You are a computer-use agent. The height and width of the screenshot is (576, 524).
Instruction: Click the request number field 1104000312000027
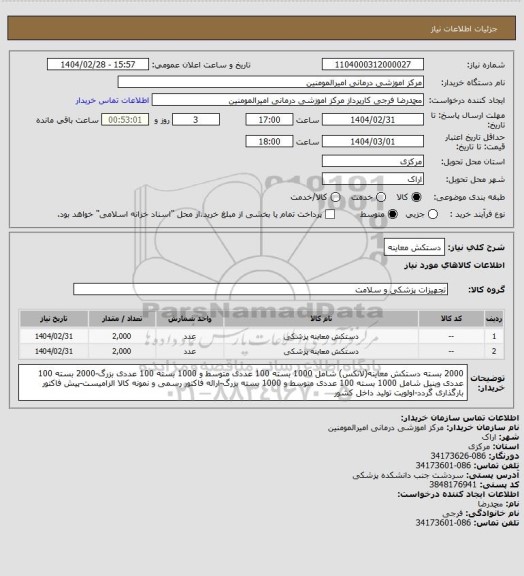pos(373,64)
